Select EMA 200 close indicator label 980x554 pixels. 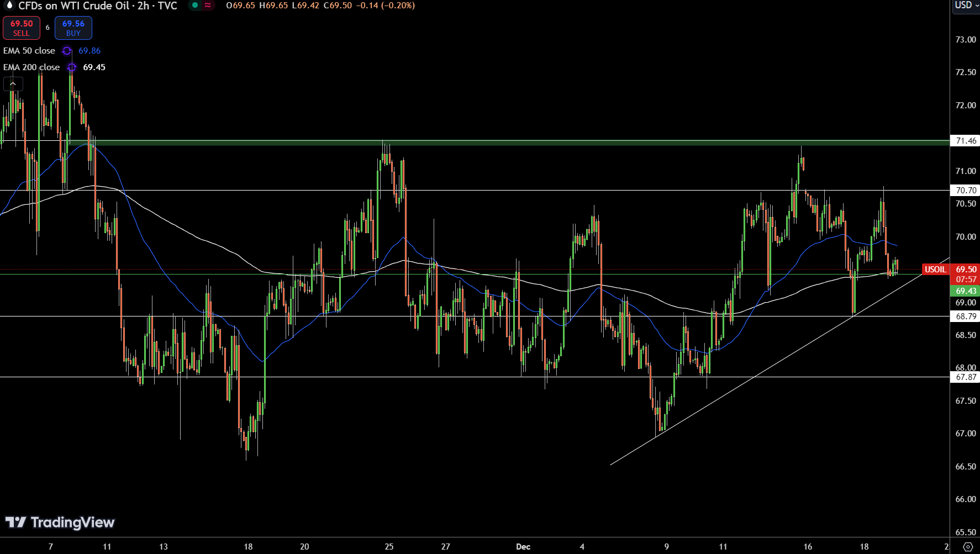(x=31, y=67)
